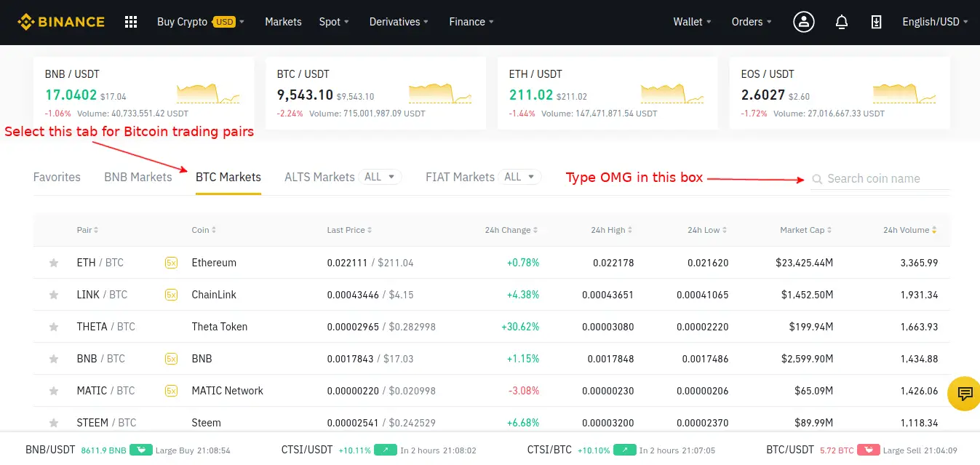Favorite the LINK / BTC pair star
The width and height of the screenshot is (980, 465).
pyautogui.click(x=53, y=295)
